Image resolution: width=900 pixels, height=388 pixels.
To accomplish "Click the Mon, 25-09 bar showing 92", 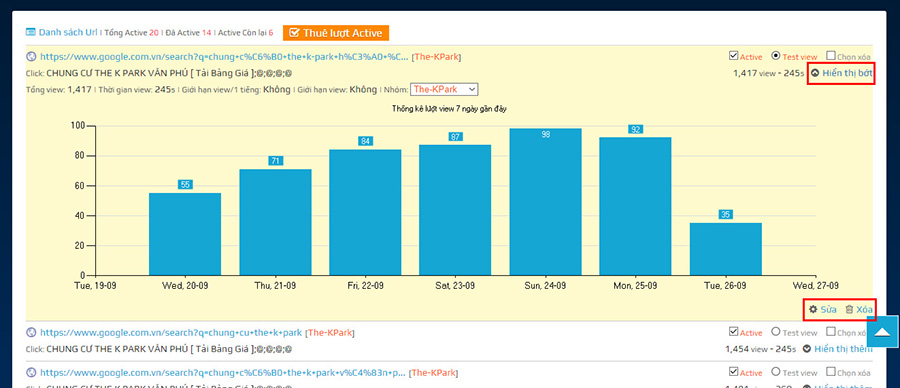I will [635, 207].
